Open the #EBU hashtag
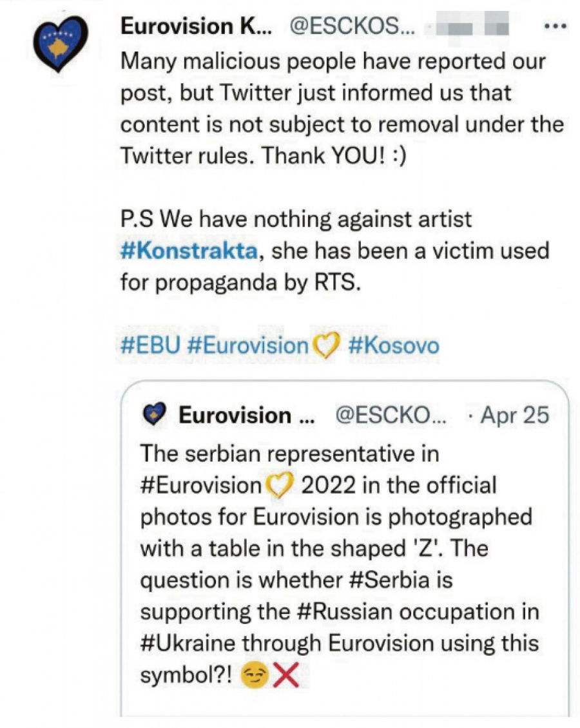Image resolution: width=580 pixels, height=728 pixels. (x=150, y=346)
